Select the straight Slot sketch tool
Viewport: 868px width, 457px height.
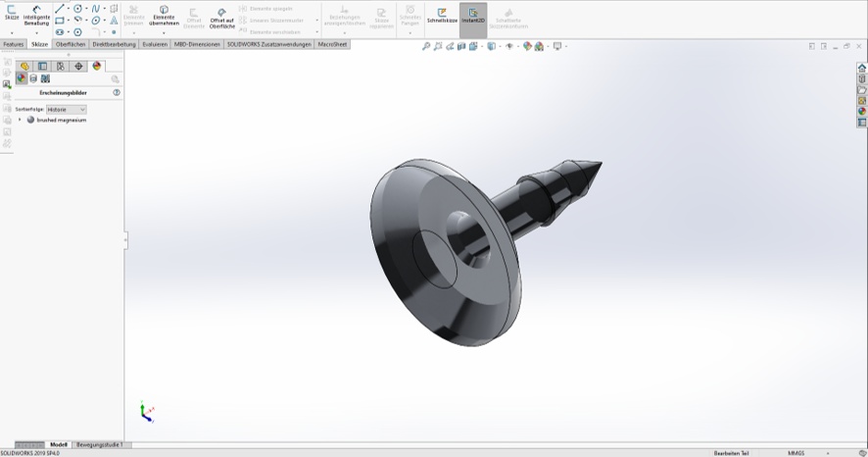coord(59,32)
